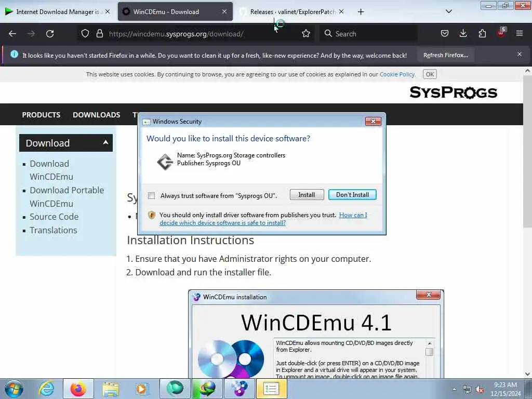Open Download Portable WinCDEmu sidebar link
Image resolution: width=532 pixels, height=399 pixels.
tap(66, 197)
